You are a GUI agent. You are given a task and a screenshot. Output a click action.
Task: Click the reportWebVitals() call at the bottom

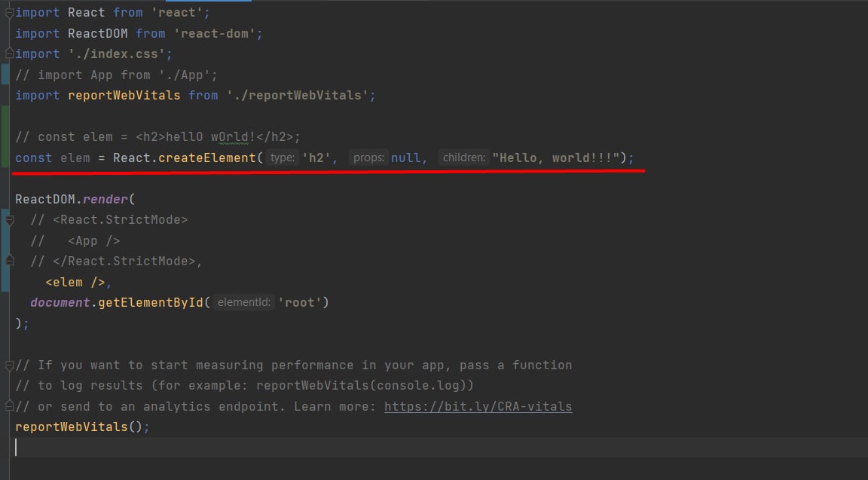click(x=82, y=427)
